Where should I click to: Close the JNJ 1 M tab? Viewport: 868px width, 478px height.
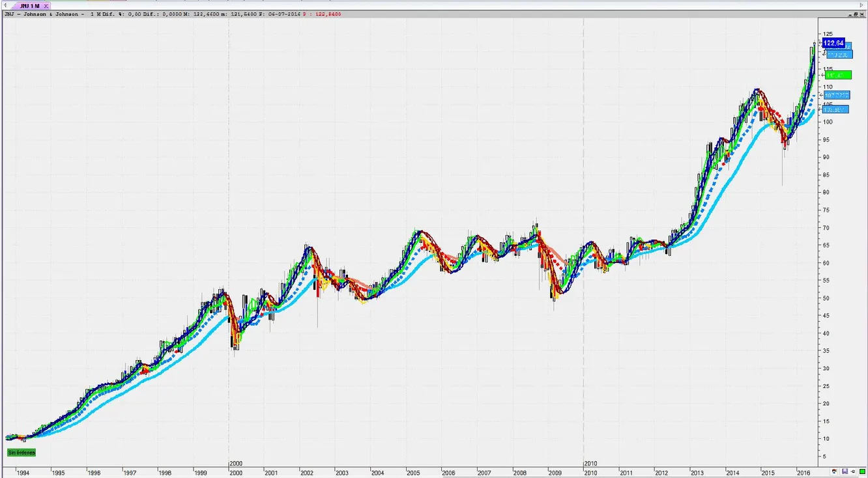[46, 6]
